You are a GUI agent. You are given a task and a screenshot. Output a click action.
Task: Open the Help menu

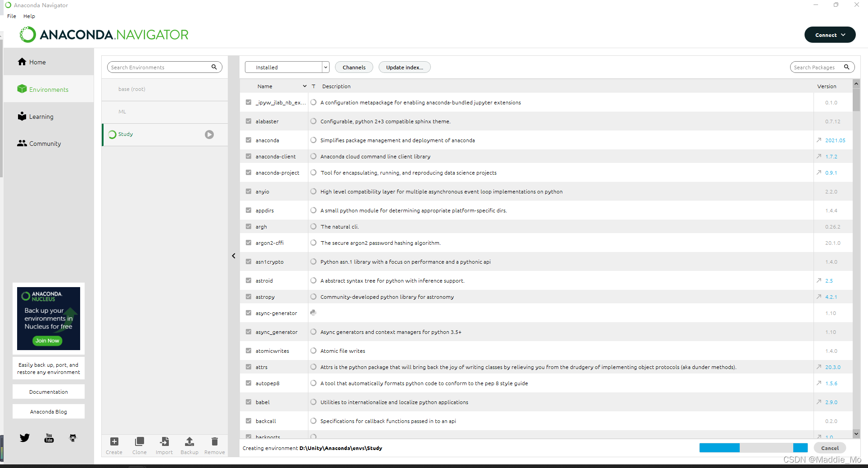pos(29,16)
